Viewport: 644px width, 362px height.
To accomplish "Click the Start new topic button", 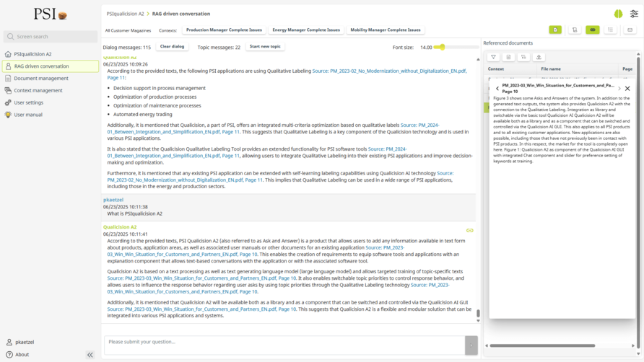I will (265, 47).
